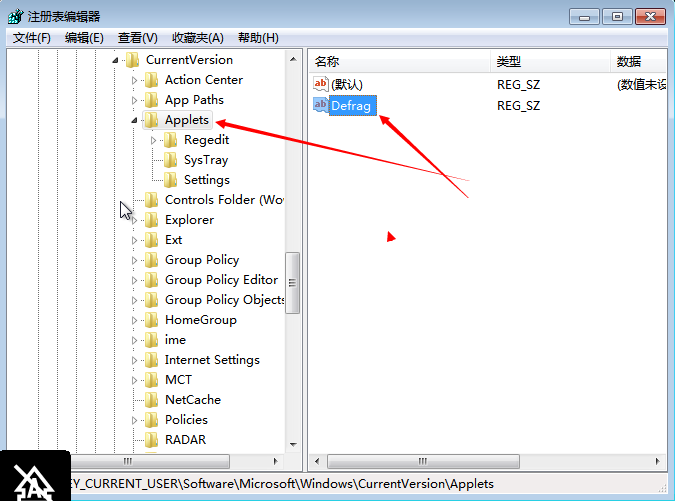675x501 pixels.
Task: Click the status bar registry path
Action: point(283,484)
